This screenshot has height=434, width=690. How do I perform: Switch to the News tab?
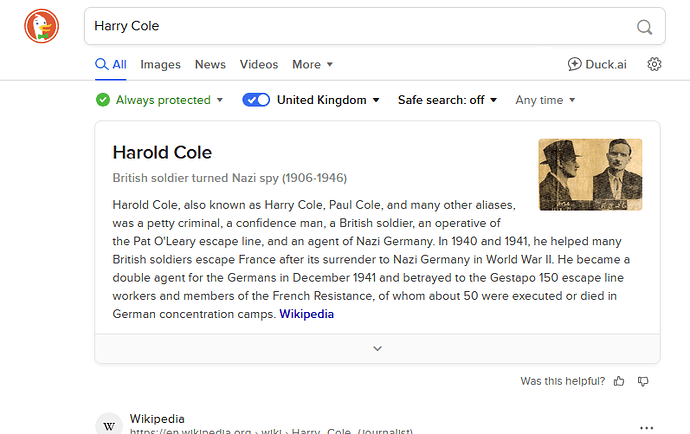coord(210,64)
